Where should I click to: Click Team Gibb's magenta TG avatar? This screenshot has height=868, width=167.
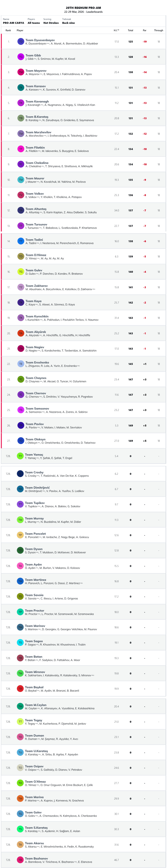[x=21, y=57]
